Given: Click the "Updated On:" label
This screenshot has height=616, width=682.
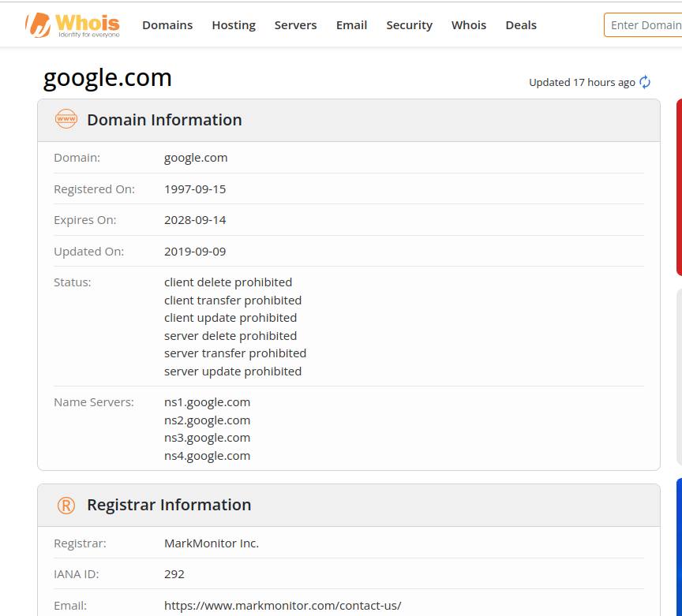Looking at the screenshot, I should tap(88, 252).
